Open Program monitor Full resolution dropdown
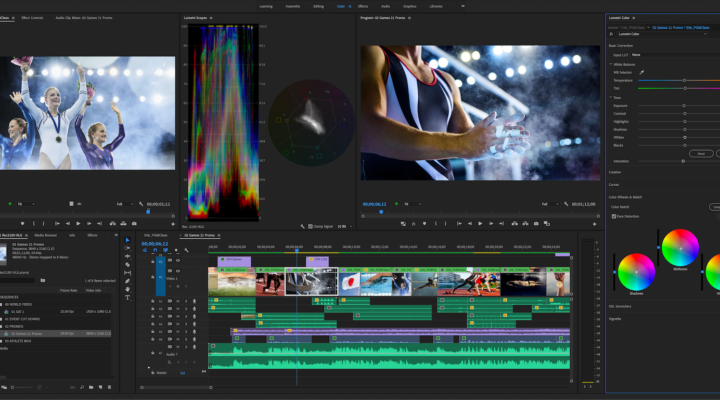This screenshot has height=400, width=720. coord(550,204)
